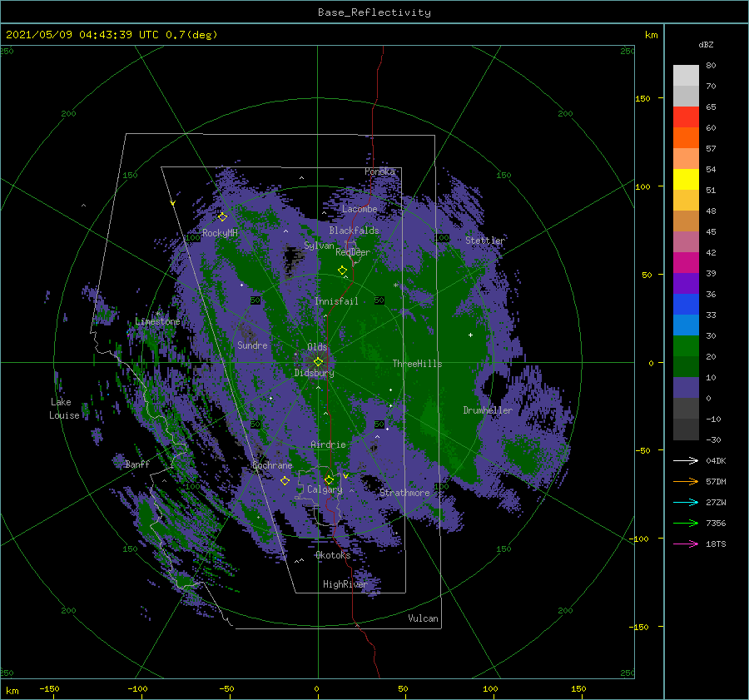Click the cyan 27ZW arrow in the legend

pyautogui.click(x=686, y=502)
